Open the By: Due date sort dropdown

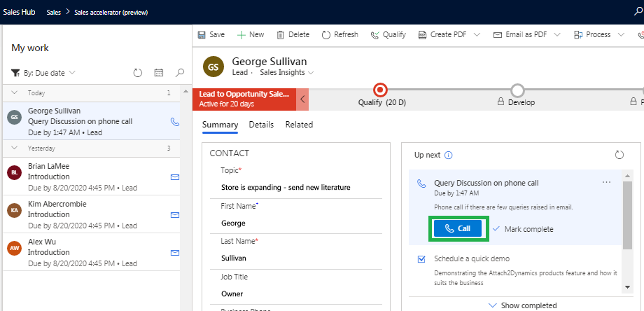pyautogui.click(x=50, y=73)
